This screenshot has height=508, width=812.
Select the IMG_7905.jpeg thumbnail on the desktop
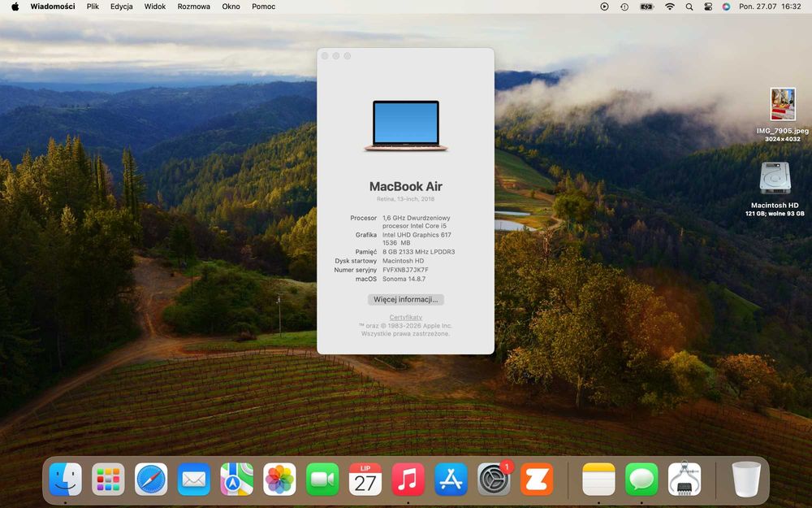(x=783, y=105)
